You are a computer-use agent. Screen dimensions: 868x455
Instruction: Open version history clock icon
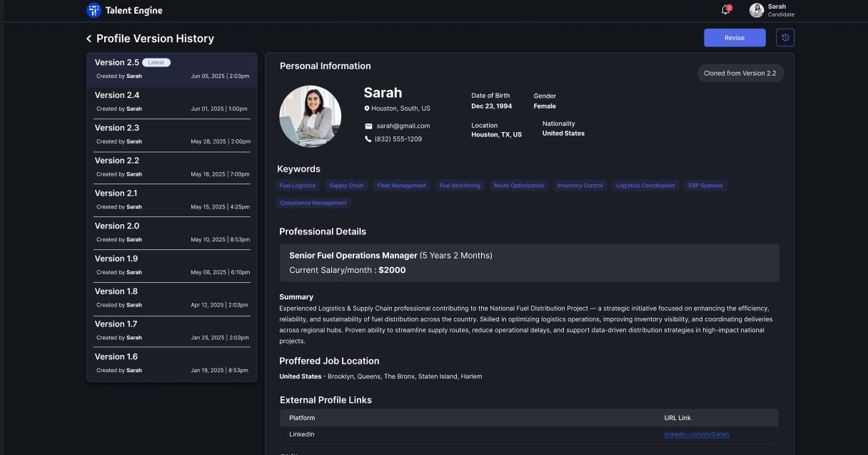[x=785, y=38]
